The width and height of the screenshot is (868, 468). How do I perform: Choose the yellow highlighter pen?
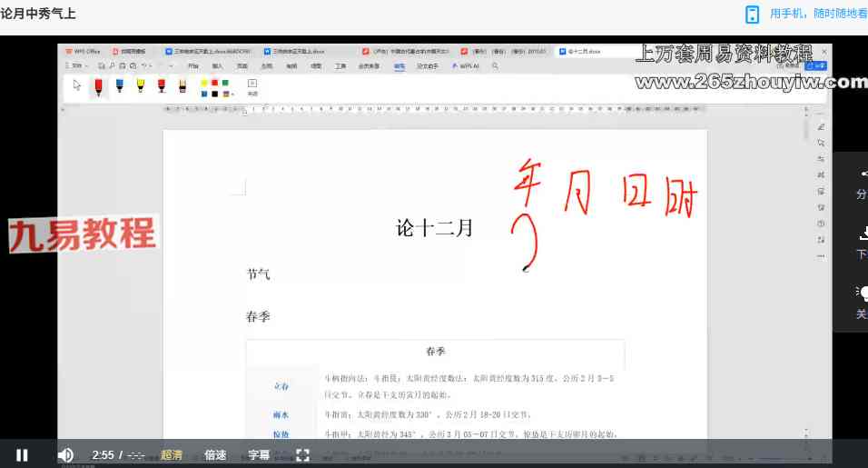point(140,86)
